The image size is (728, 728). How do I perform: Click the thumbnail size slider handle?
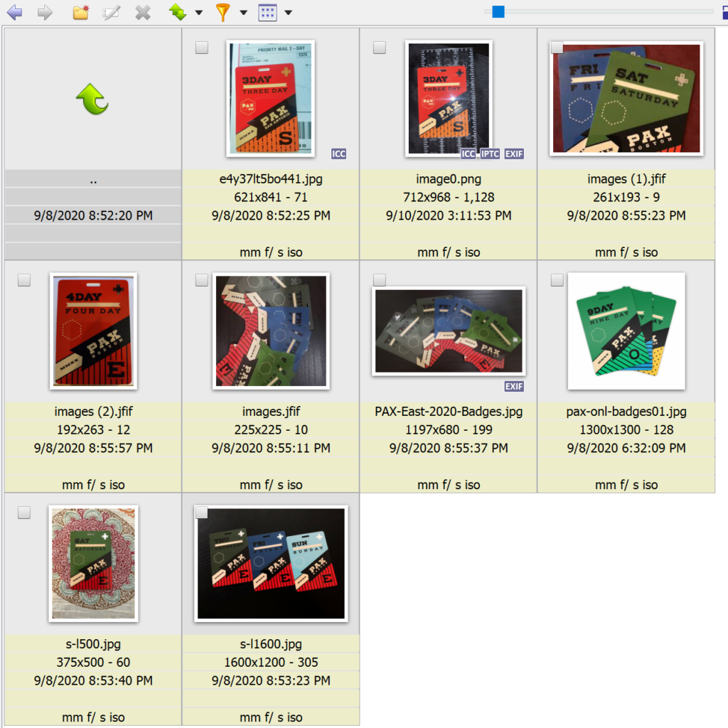[x=498, y=11]
